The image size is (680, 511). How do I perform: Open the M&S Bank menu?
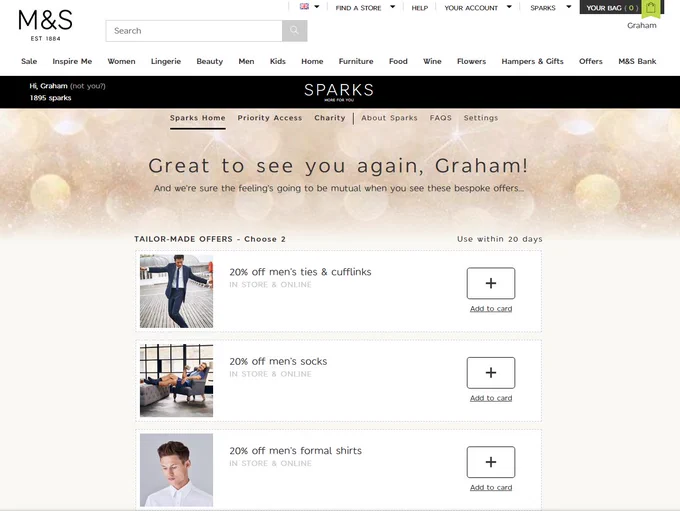[637, 61]
